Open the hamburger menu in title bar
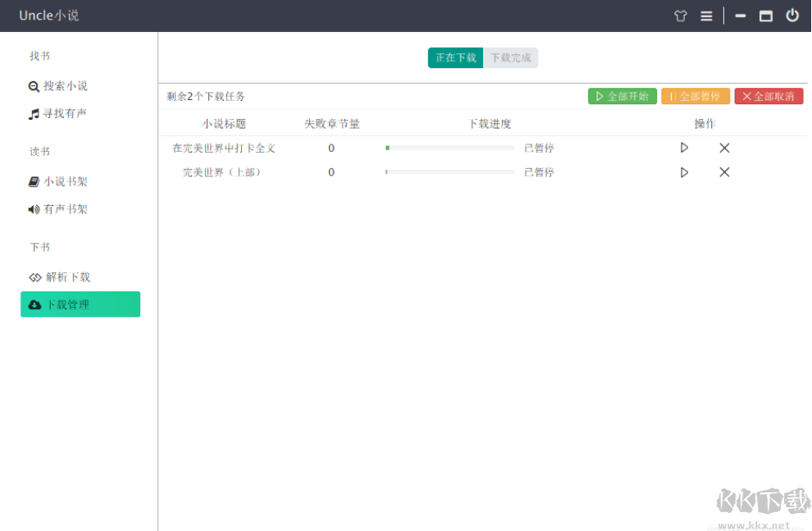Viewport: 812px width, 531px height. (706, 16)
